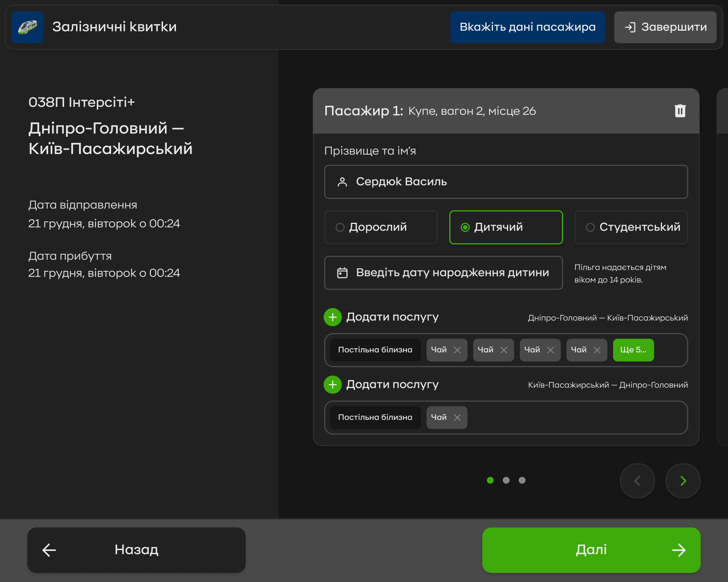Screen dimensions: 728x582
Task: Click the 'Дата відправлення' label
Action: point(83,205)
